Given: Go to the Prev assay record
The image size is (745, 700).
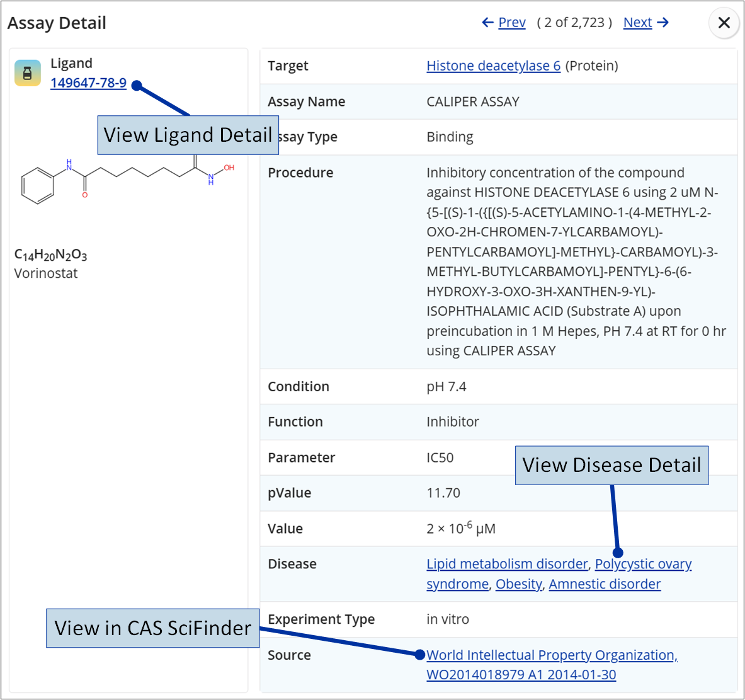Looking at the screenshot, I should [511, 23].
